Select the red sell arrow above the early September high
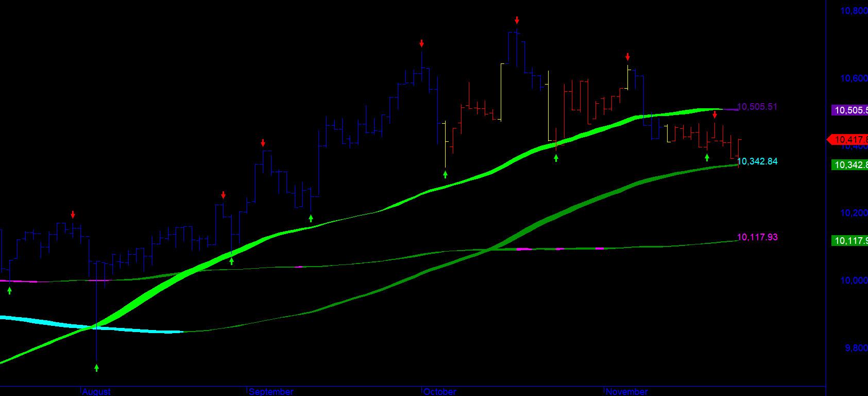This screenshot has height=396, width=868. click(263, 143)
